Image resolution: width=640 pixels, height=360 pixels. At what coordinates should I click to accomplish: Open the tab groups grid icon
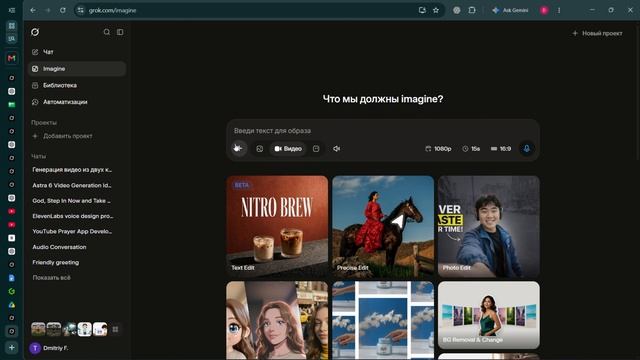(x=11, y=25)
